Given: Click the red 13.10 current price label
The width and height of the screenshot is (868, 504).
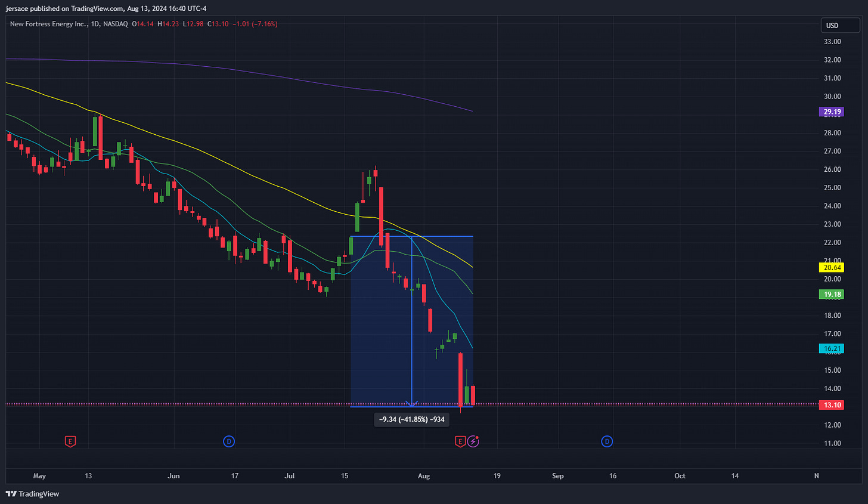Looking at the screenshot, I should pyautogui.click(x=832, y=405).
